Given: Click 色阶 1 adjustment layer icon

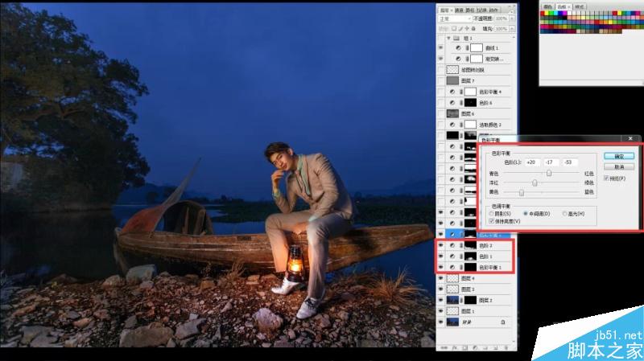Looking at the screenshot, I should click(452, 256).
